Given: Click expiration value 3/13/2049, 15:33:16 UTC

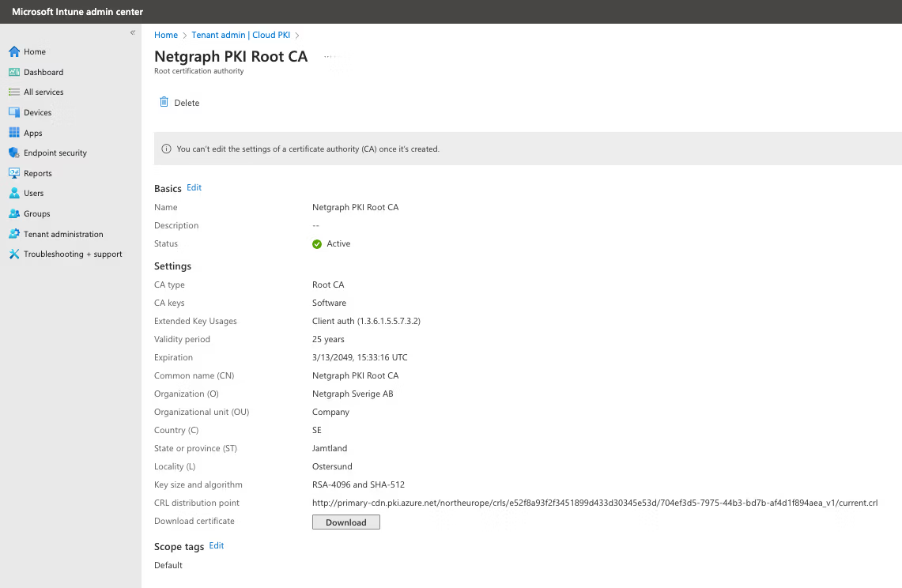Looking at the screenshot, I should (360, 357).
